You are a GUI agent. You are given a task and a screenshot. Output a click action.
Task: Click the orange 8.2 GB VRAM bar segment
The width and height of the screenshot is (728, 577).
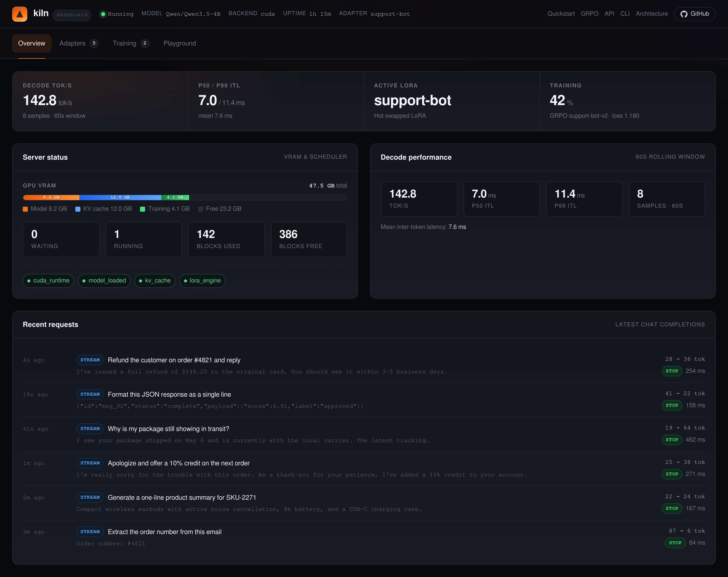click(x=51, y=197)
